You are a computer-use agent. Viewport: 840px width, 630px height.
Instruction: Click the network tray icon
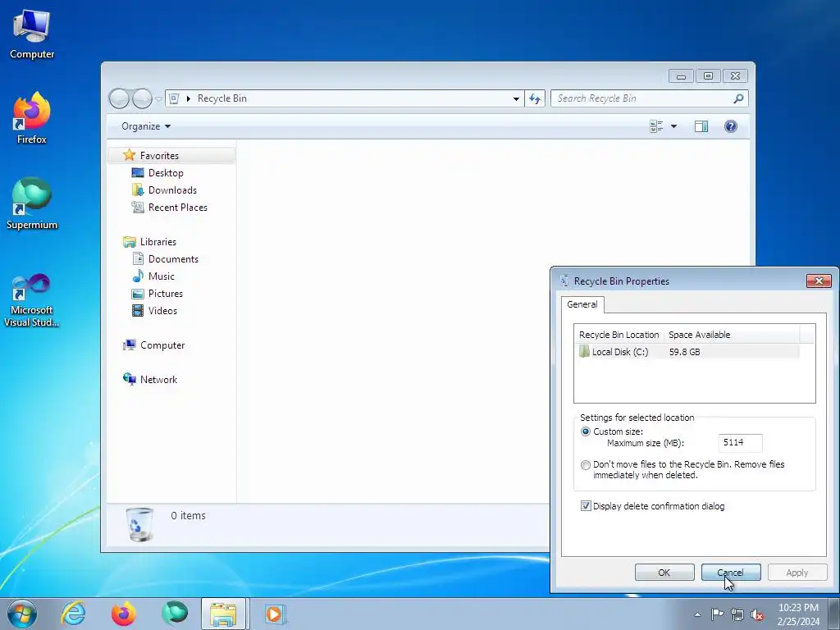(x=737, y=614)
